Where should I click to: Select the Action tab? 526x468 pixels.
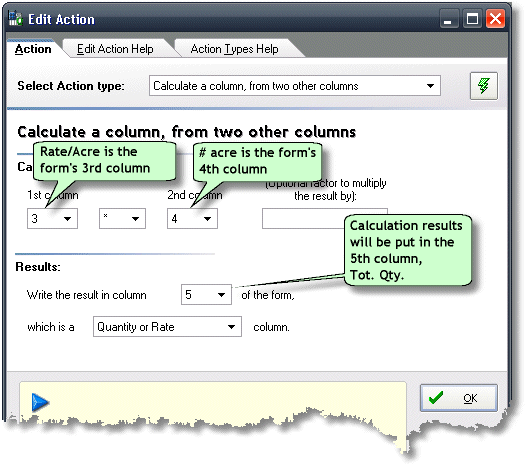[33, 49]
